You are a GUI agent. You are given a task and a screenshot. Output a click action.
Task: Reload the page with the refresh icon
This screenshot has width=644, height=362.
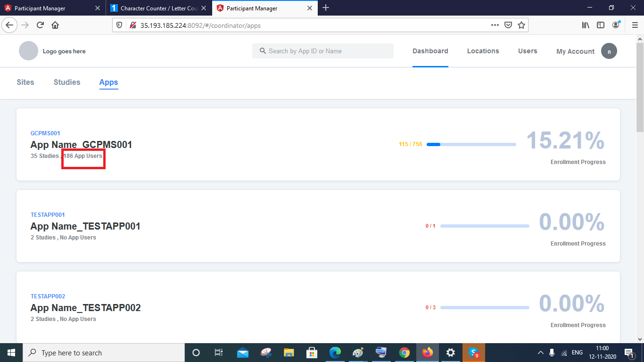click(40, 25)
